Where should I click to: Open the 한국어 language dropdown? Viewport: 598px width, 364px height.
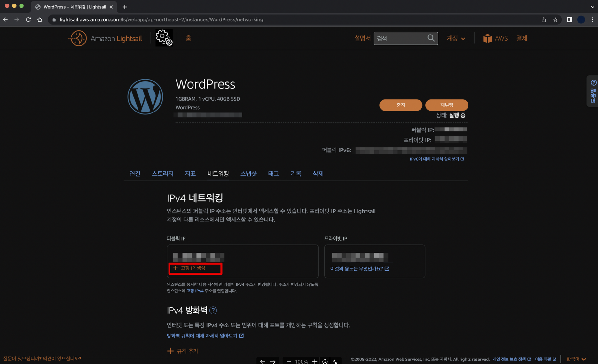(576, 359)
